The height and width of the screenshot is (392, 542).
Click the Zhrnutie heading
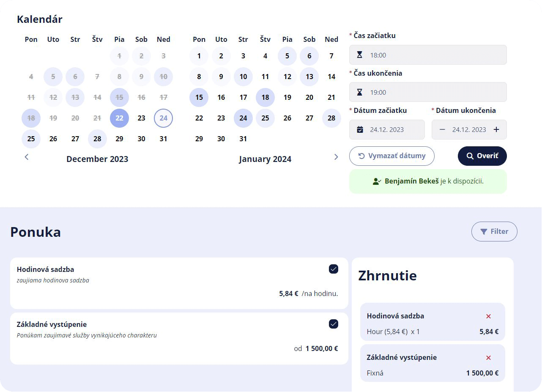387,276
